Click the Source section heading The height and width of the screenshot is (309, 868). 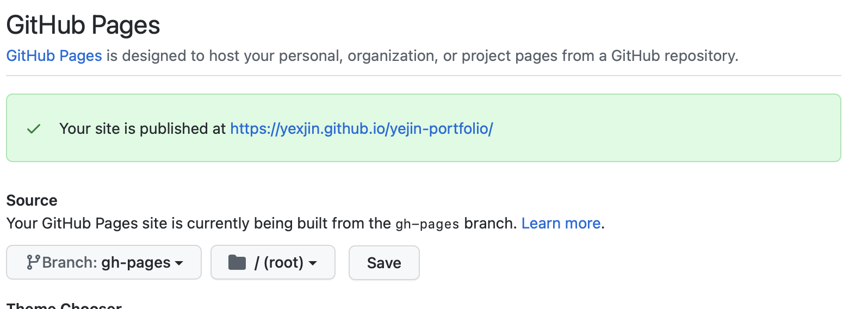point(32,200)
